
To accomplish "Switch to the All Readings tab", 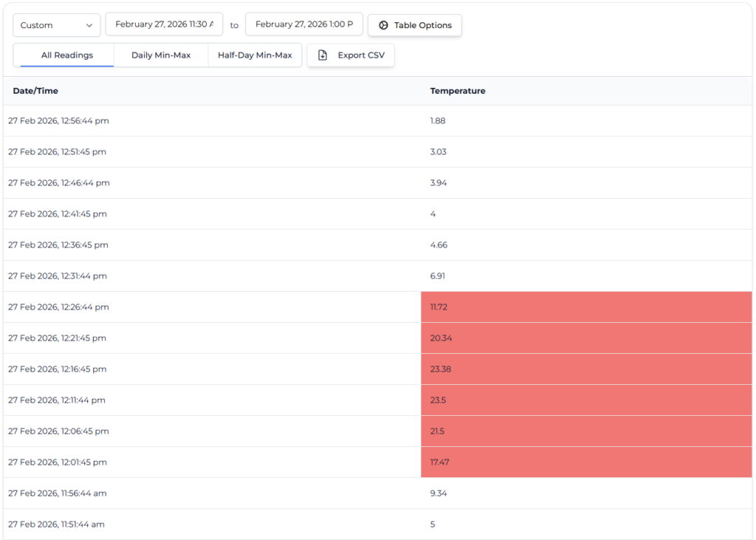I will pos(67,55).
